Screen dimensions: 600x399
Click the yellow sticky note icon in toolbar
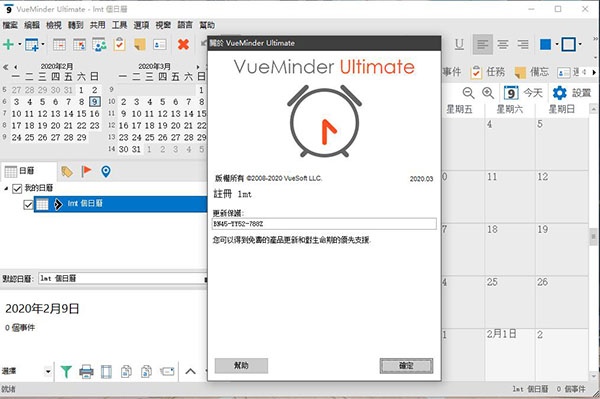point(140,45)
